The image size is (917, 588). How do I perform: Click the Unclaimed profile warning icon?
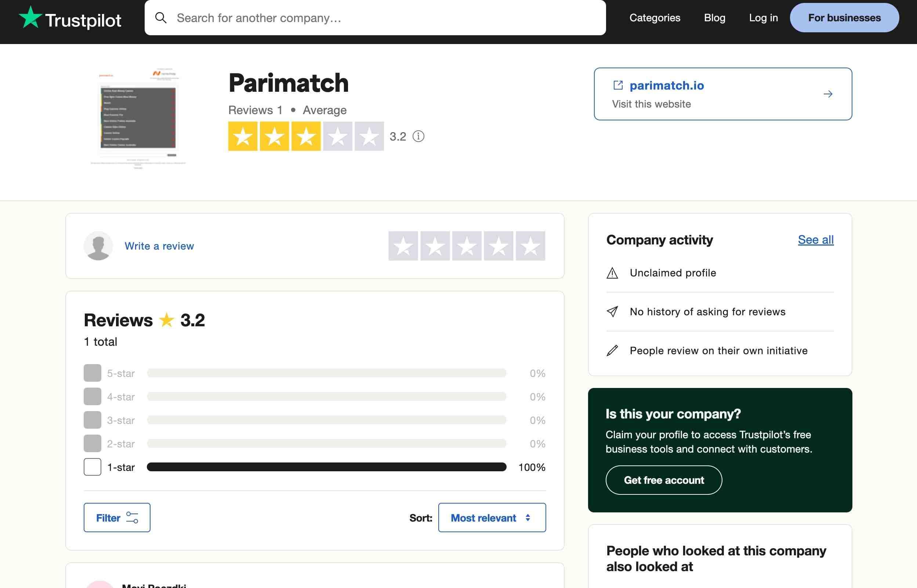[x=612, y=273]
